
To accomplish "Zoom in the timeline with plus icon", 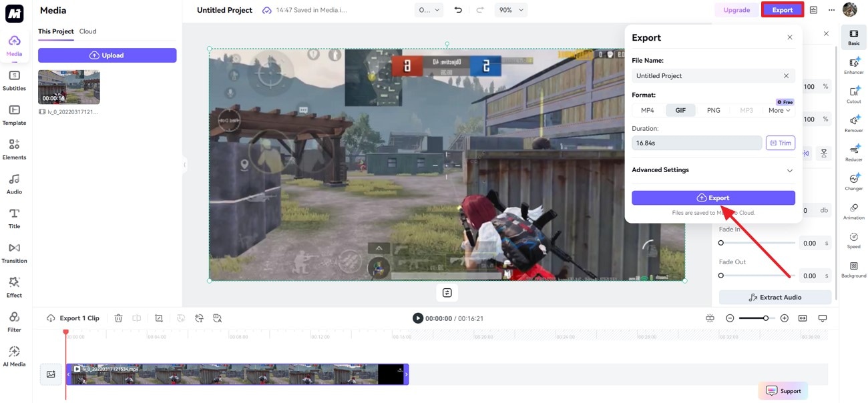I will [785, 318].
